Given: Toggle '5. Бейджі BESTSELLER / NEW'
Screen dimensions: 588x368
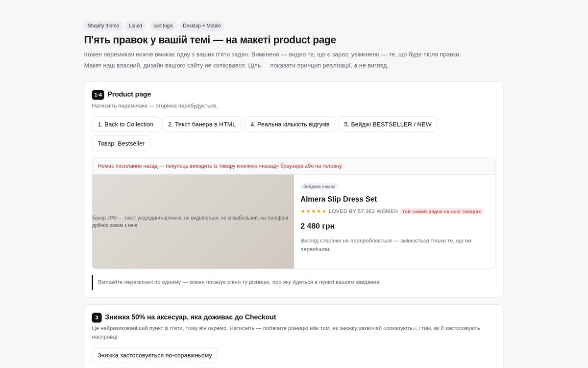Looking at the screenshot, I should click(x=388, y=124).
